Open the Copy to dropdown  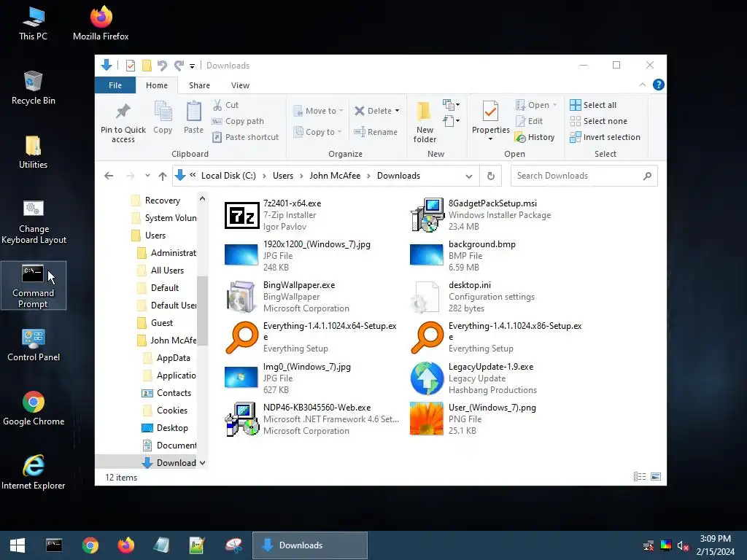(x=317, y=132)
